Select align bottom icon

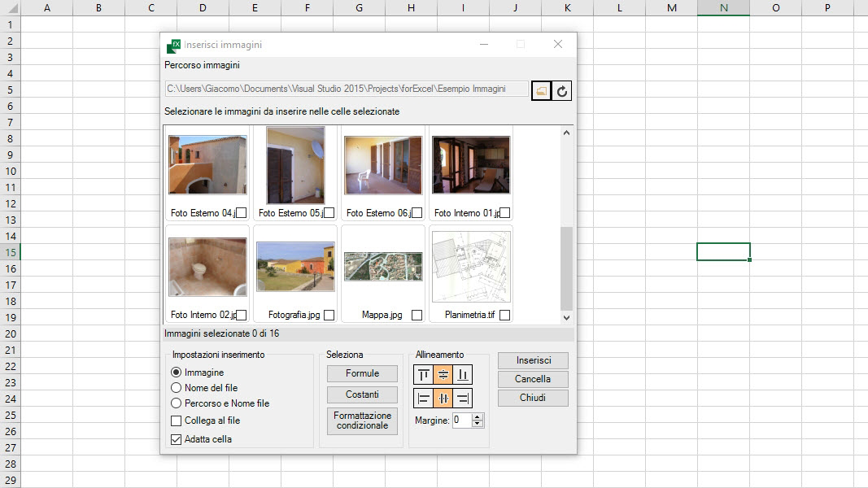[x=462, y=375]
